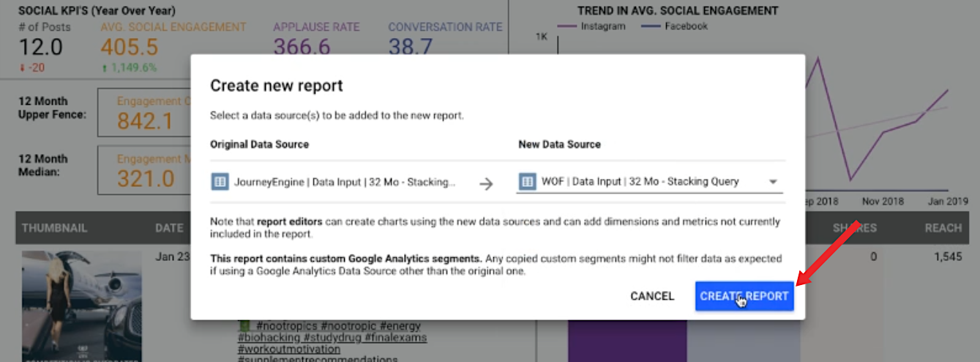
Task: Click the Original Data Source heading
Action: [259, 144]
